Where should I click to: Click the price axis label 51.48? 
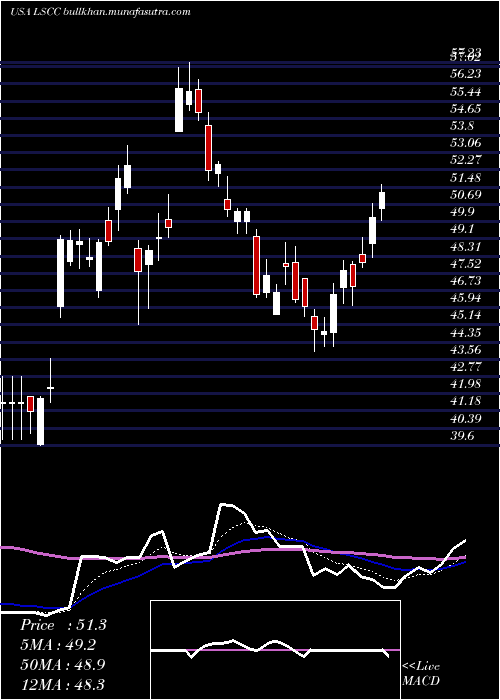tap(466, 178)
